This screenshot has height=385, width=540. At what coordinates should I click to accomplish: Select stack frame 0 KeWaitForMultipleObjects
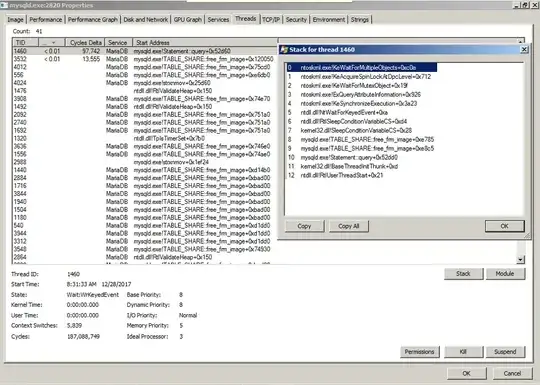362,67
